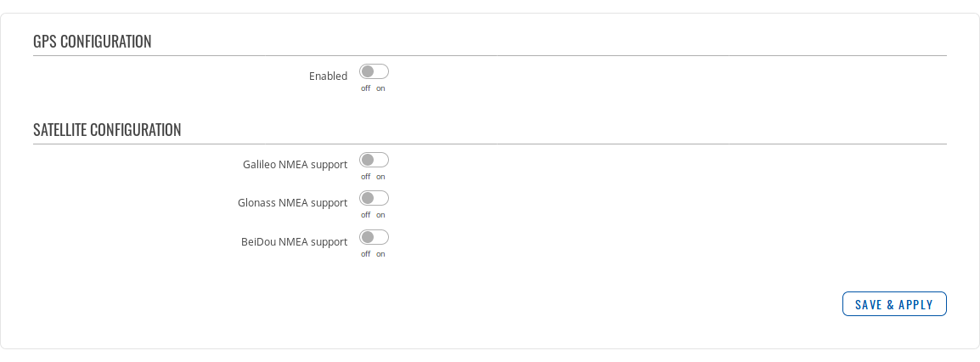Click the GPS Configuration section heading

click(x=93, y=42)
